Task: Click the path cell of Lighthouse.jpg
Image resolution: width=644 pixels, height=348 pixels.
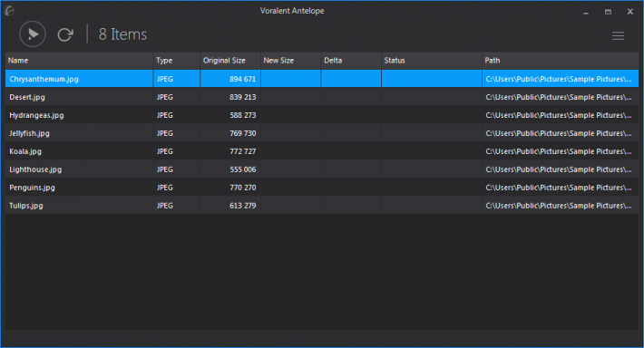Action: [x=561, y=169]
